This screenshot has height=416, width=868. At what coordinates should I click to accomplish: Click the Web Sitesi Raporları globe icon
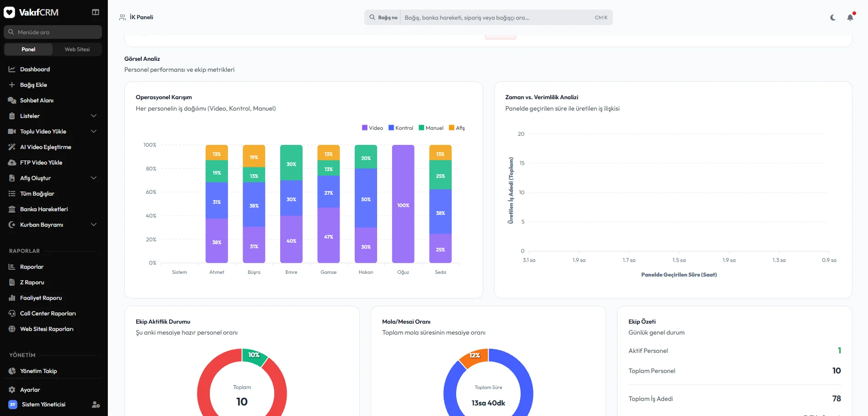[x=12, y=329]
